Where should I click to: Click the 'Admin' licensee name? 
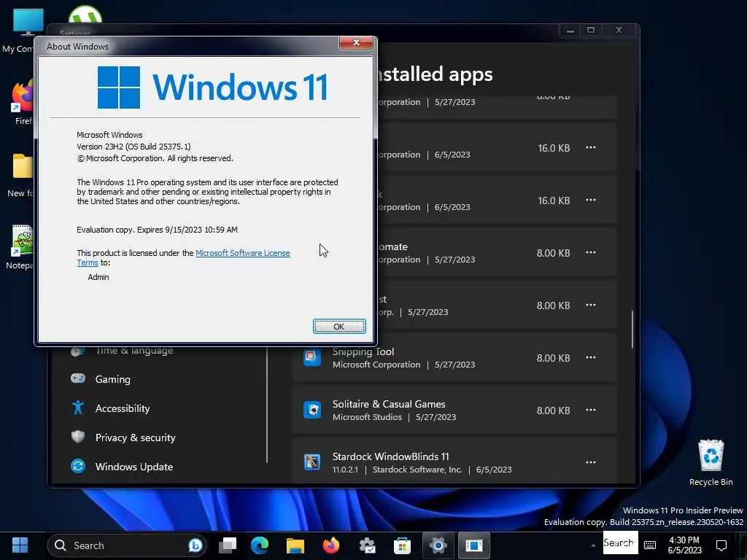coord(98,277)
